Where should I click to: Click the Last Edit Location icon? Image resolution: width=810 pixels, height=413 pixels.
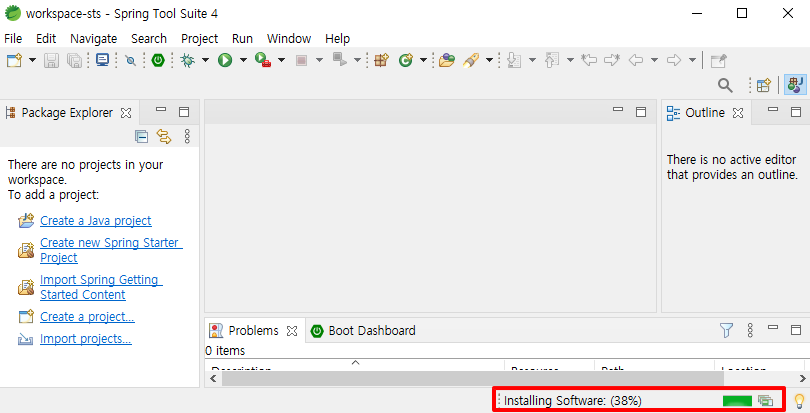click(589, 60)
